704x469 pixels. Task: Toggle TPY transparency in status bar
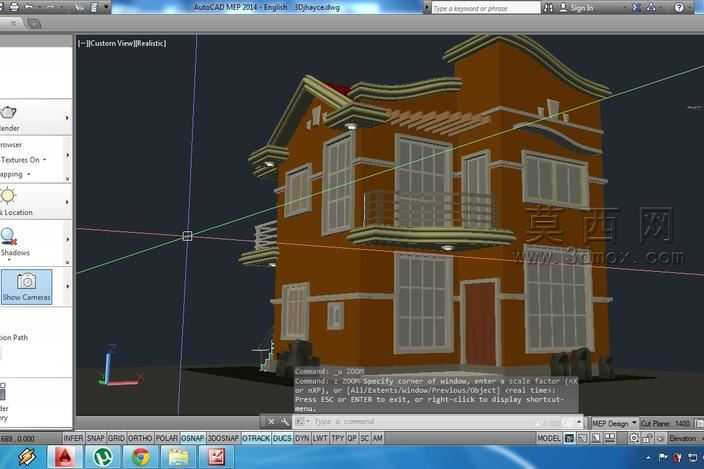pyautogui.click(x=337, y=438)
